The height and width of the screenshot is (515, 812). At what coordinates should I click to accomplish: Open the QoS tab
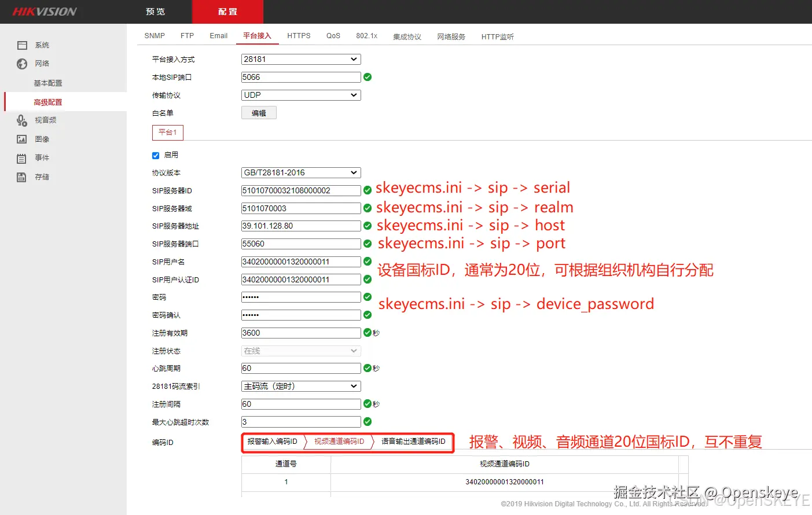point(333,36)
